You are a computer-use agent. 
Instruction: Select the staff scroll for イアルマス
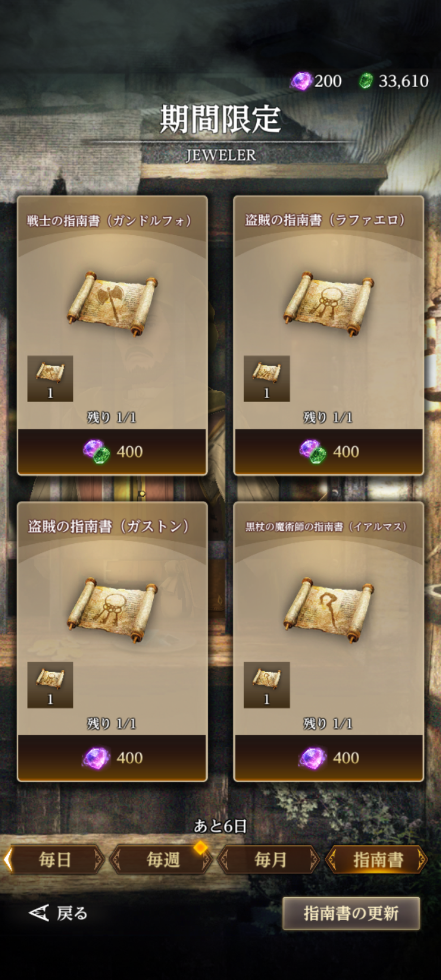click(329, 610)
